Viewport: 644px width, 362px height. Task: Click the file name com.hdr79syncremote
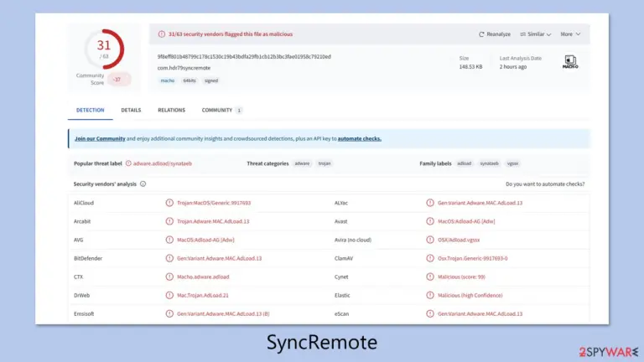tap(184, 68)
